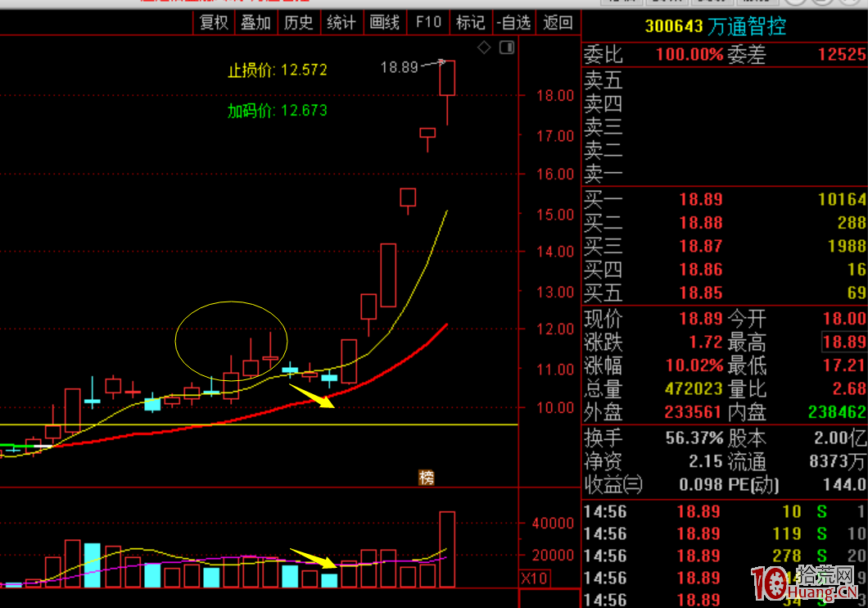Click the 加码价: 12.673 label

(278, 111)
